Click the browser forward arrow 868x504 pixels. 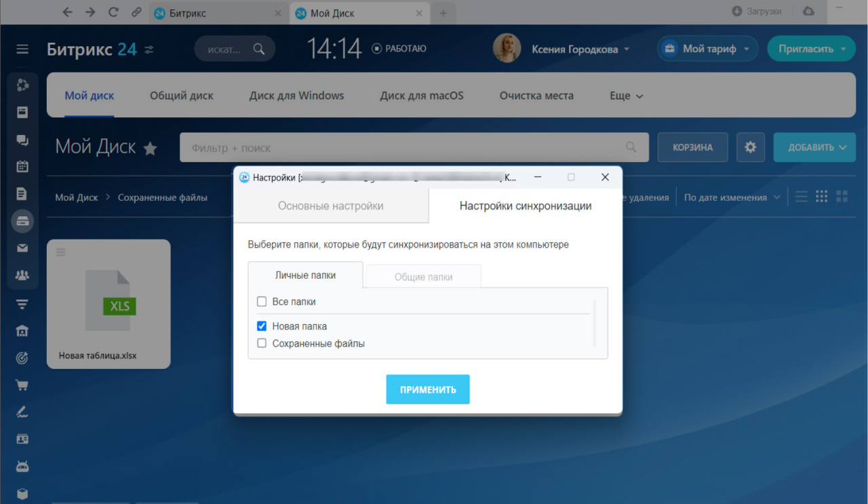[90, 12]
